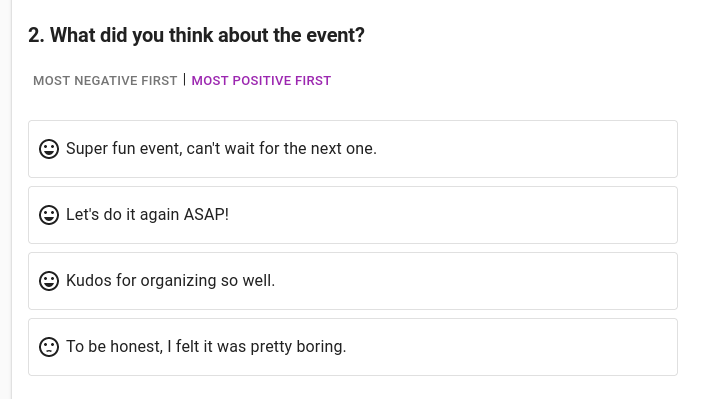Select the Most Positive First sort option

click(x=261, y=81)
